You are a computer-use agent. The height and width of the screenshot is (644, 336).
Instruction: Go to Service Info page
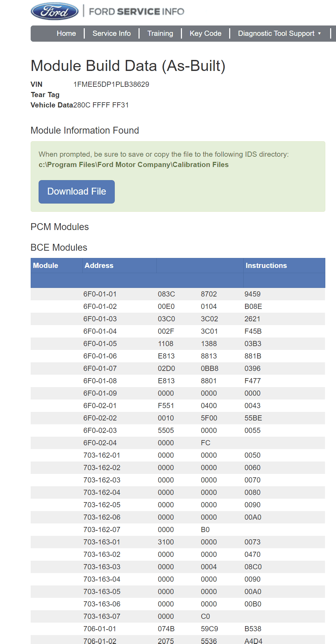click(112, 33)
